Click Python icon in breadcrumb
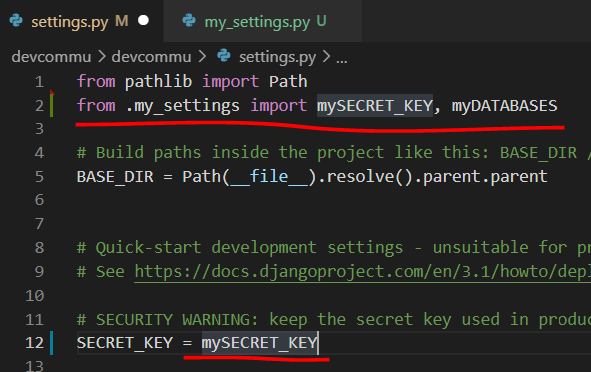 [x=224, y=56]
